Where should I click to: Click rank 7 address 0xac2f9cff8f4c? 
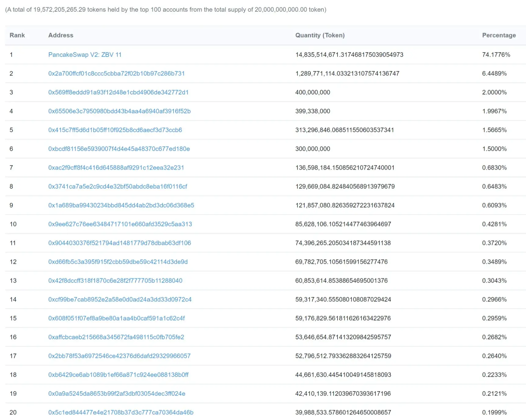(116, 168)
